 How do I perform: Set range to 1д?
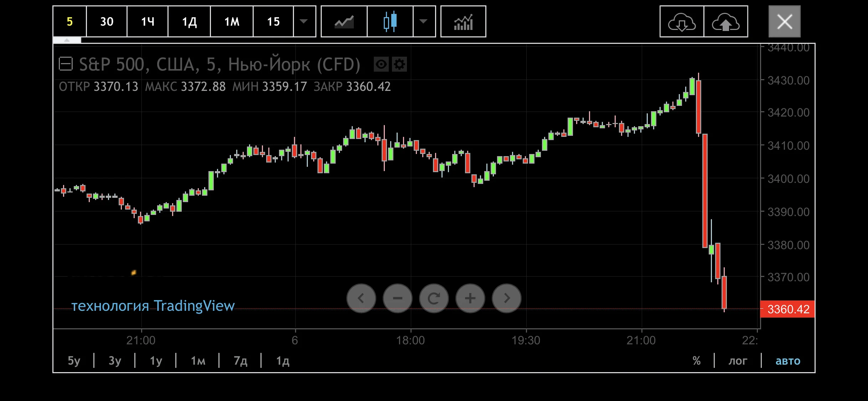coord(283,361)
